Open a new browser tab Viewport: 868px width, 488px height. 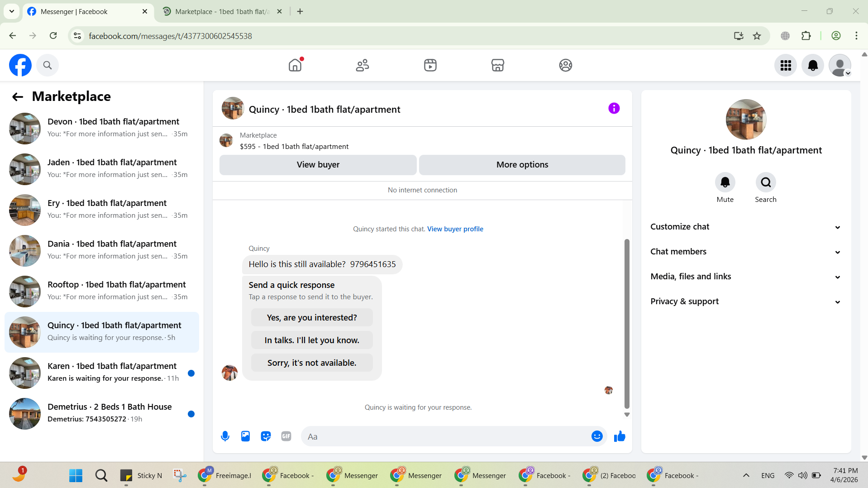pos(300,12)
